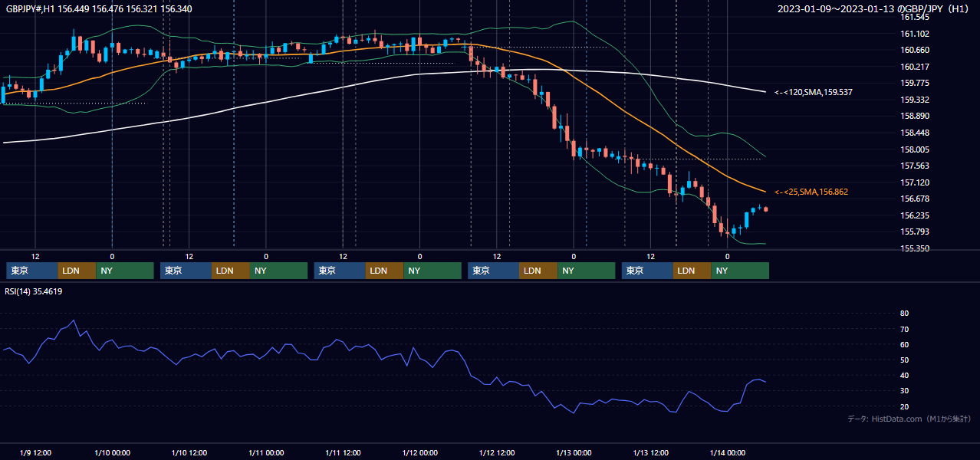Click the 1/10 12:00 date label

point(189,452)
